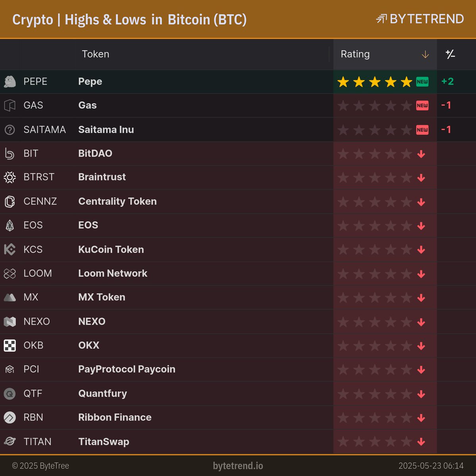
Task: Click the MX Token logo icon
Action: 10,297
